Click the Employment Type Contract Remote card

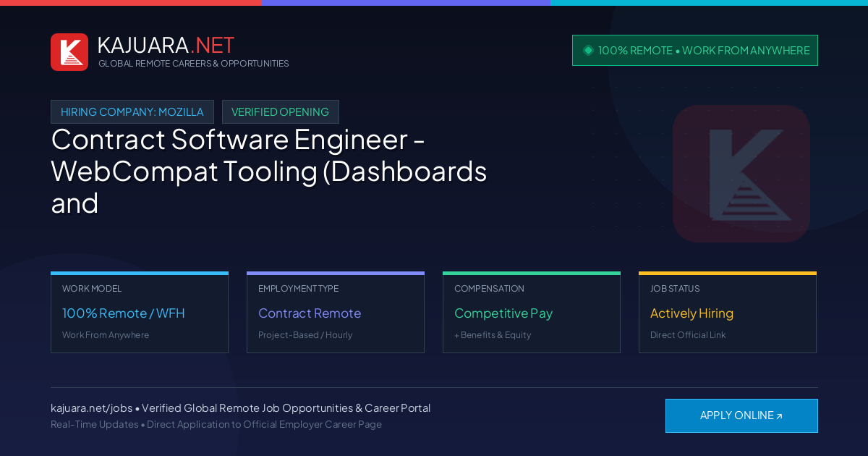click(336, 313)
